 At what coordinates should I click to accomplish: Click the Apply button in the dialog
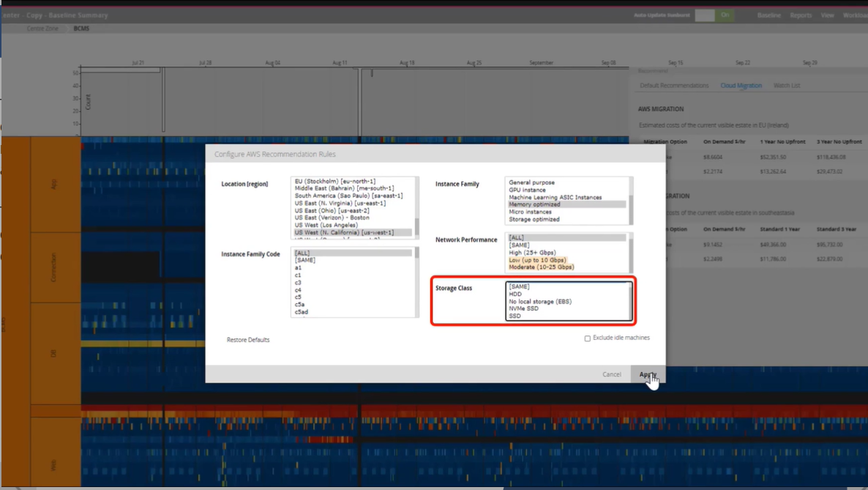tap(648, 374)
